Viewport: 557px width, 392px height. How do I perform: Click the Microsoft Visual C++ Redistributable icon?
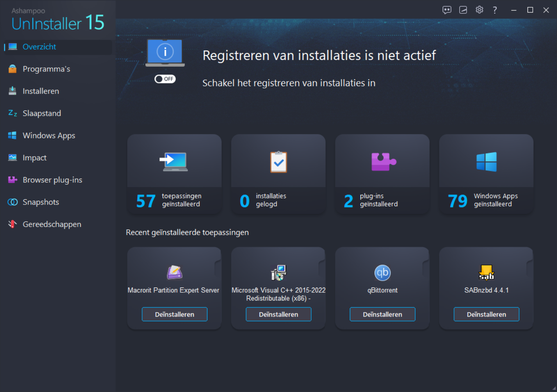coord(278,273)
